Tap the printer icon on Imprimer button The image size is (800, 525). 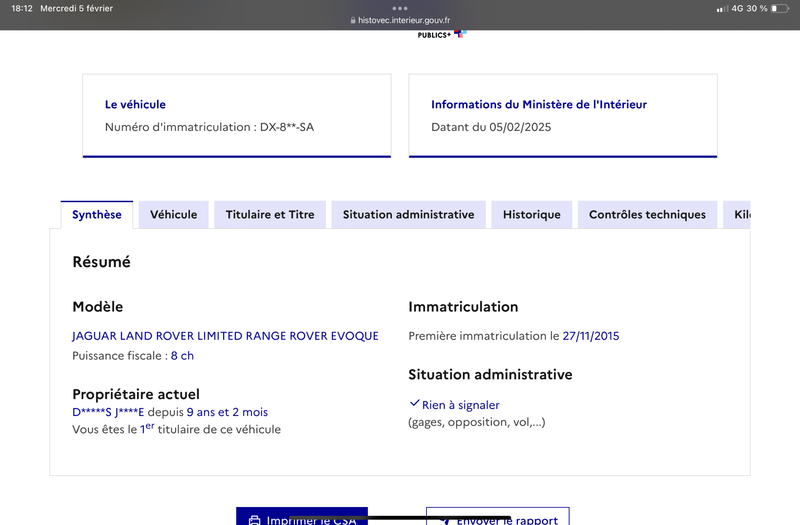tap(254, 521)
